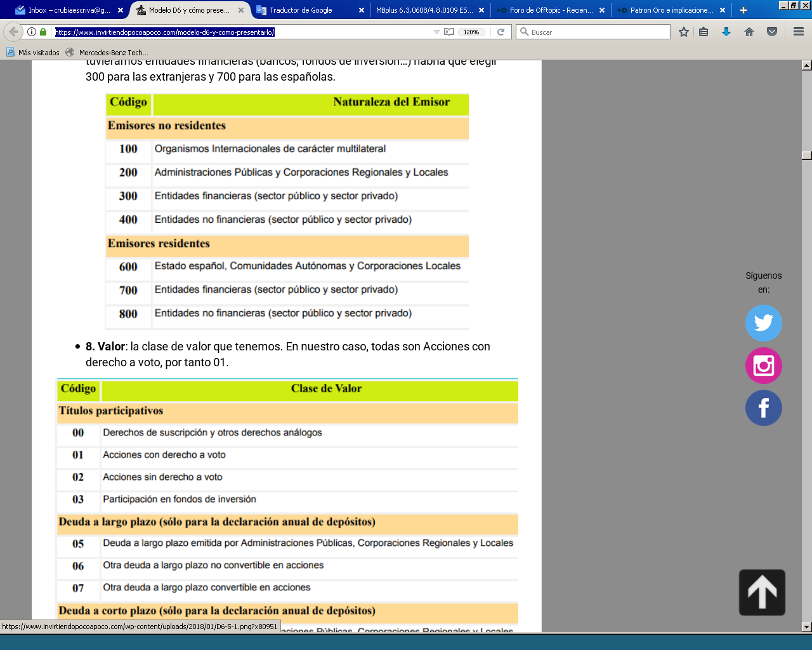
Task: Click the vertical scrollbar thumb
Action: tap(807, 156)
